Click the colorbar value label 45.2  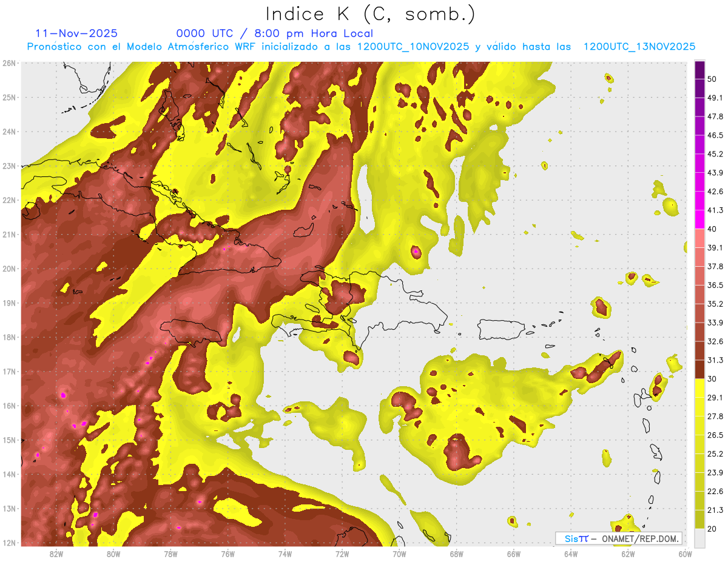(x=715, y=154)
